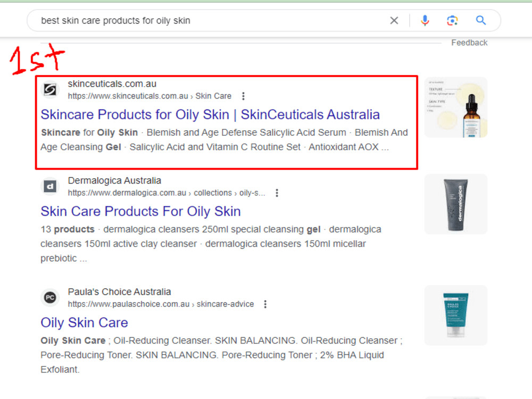Open the Feedback link
Viewport: 532px width, 399px height.
(469, 43)
